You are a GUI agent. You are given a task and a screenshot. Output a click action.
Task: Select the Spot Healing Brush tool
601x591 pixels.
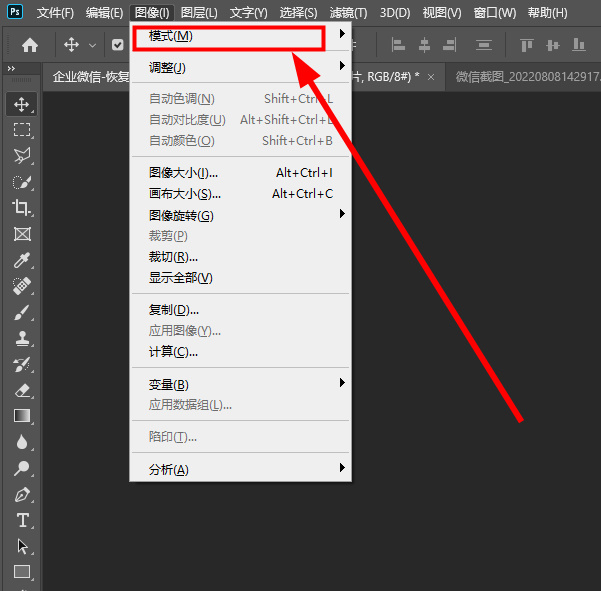(x=22, y=286)
